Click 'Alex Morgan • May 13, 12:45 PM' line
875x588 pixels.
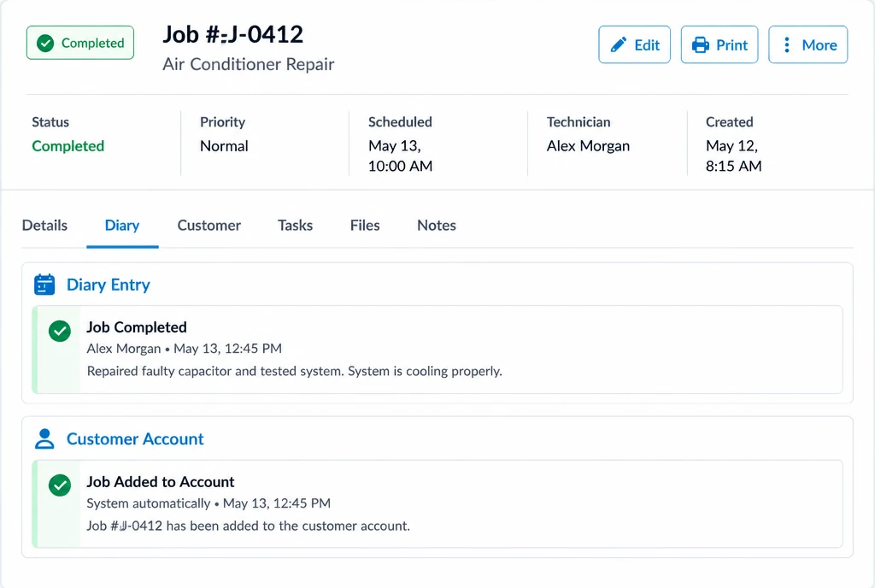pyautogui.click(x=185, y=349)
